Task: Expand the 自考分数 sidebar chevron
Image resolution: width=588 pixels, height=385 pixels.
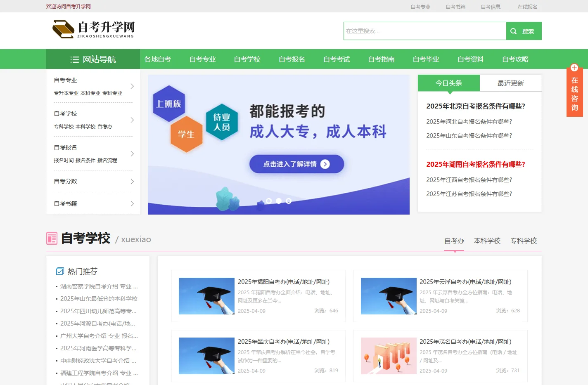Action: (x=132, y=182)
